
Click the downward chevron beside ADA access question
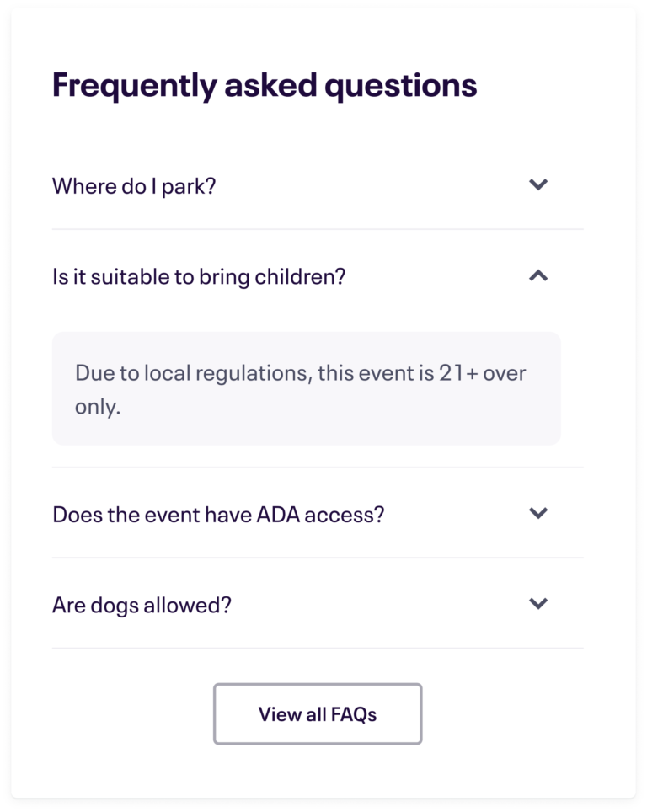coord(540,511)
